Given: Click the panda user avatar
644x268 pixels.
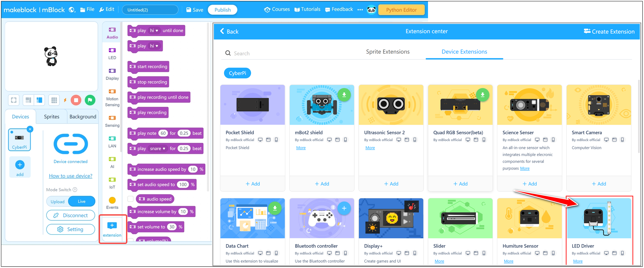Looking at the screenshot, I should tap(371, 10).
